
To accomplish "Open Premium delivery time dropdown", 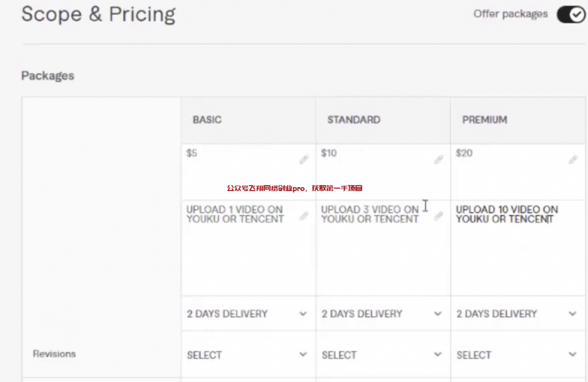I will click(x=517, y=314).
